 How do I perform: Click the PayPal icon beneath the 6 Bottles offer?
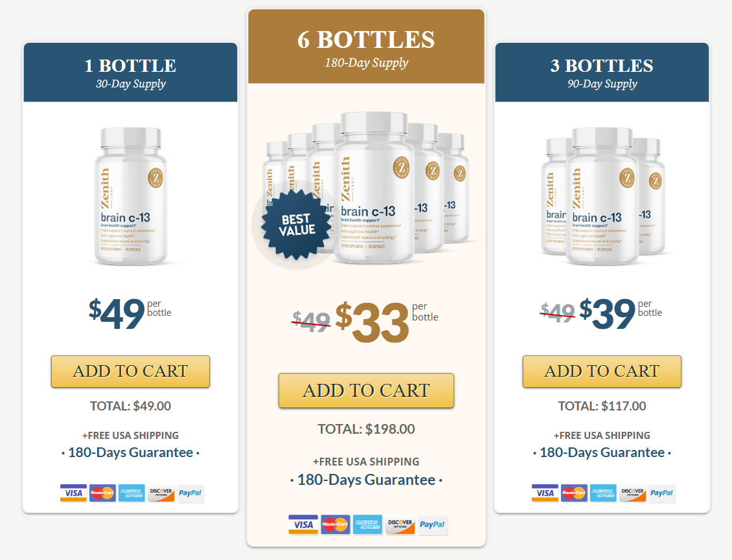(432, 524)
